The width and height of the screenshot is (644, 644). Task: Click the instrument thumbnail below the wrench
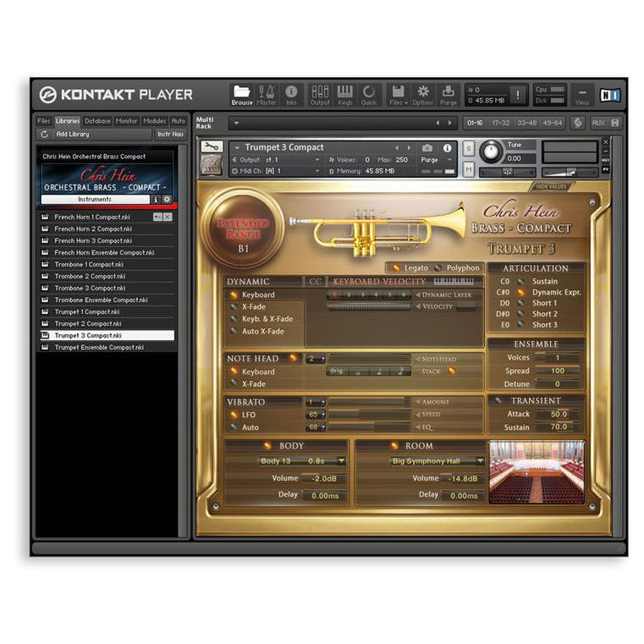[211, 165]
